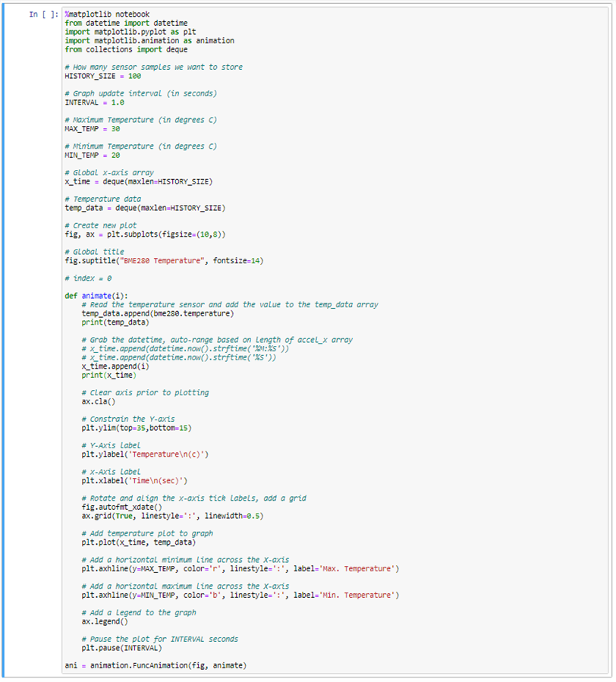Click the 'x_time = deque(maxlen=HISTORY_SIZE)' line
616x682 pixels.
(x=139, y=181)
